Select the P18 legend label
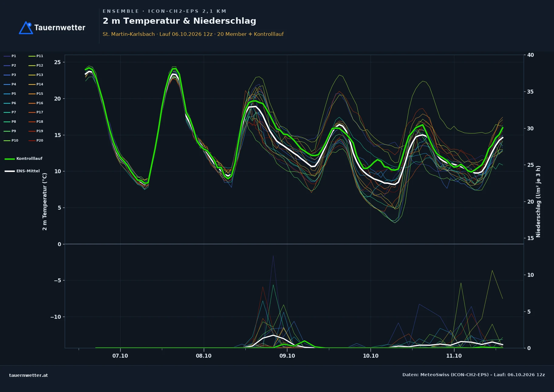This screenshot has width=554, height=392. pos(40,122)
